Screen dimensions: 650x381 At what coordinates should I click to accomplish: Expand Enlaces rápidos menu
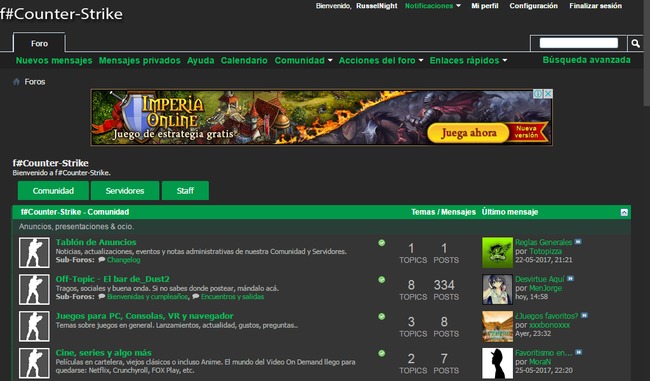(x=468, y=60)
